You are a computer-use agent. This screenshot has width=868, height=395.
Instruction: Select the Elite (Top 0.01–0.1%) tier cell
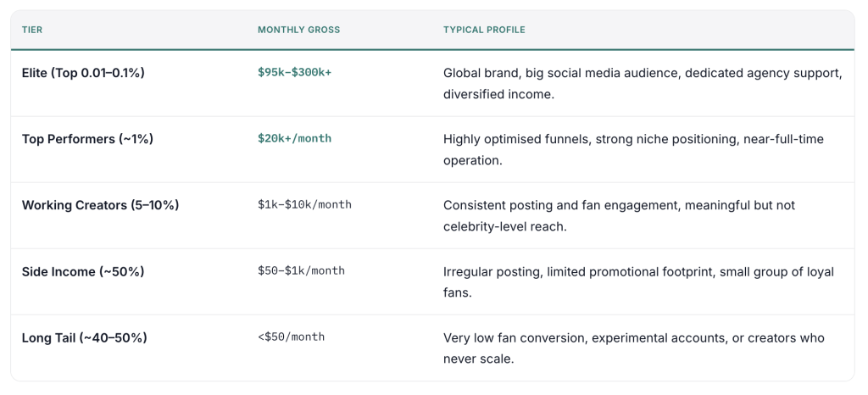(x=83, y=73)
